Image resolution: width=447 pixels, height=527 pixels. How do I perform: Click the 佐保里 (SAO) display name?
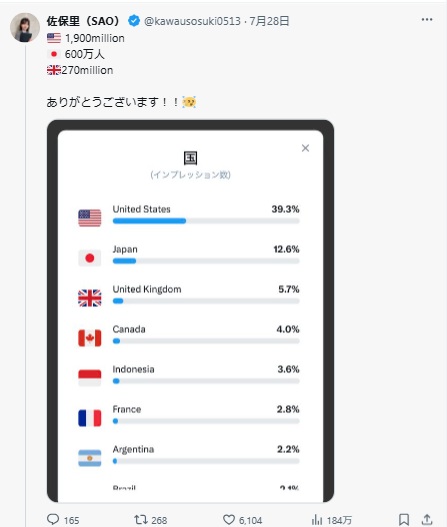click(83, 21)
